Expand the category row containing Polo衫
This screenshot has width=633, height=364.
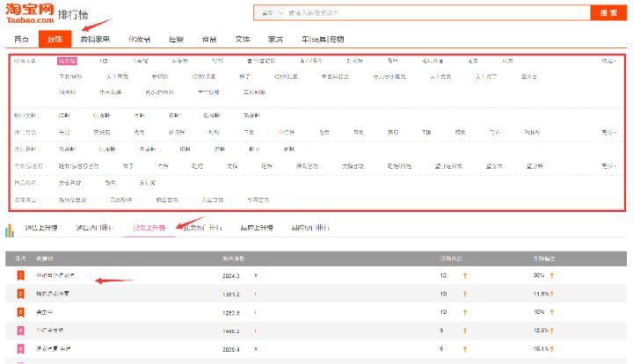click(x=608, y=132)
